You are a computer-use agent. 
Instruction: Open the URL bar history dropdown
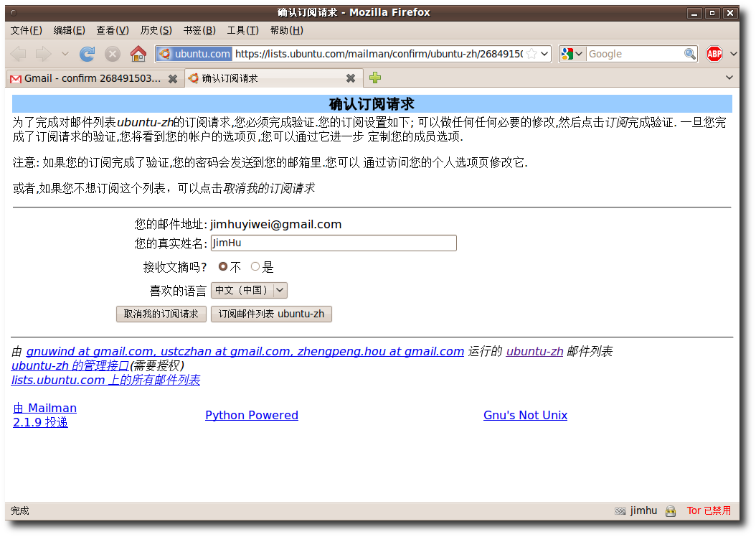544,54
